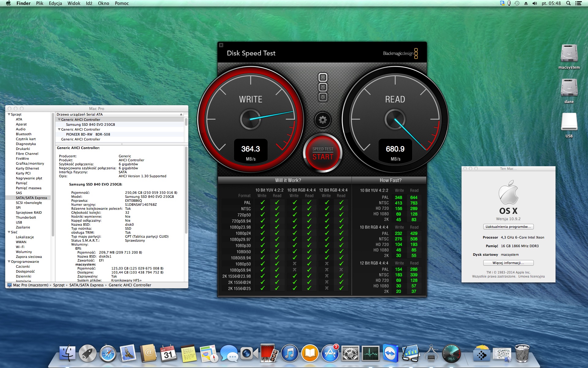Open Disk Speed Test settings gear
The height and width of the screenshot is (368, 588).
pyautogui.click(x=322, y=120)
